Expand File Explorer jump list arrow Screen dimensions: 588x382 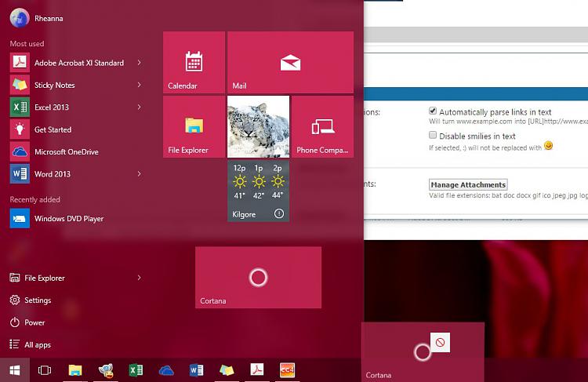(x=139, y=278)
